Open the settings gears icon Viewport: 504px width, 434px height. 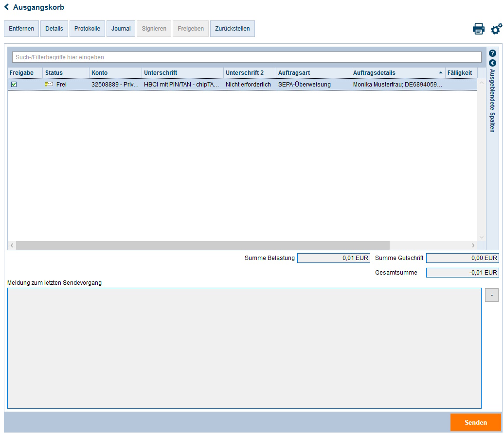(496, 29)
